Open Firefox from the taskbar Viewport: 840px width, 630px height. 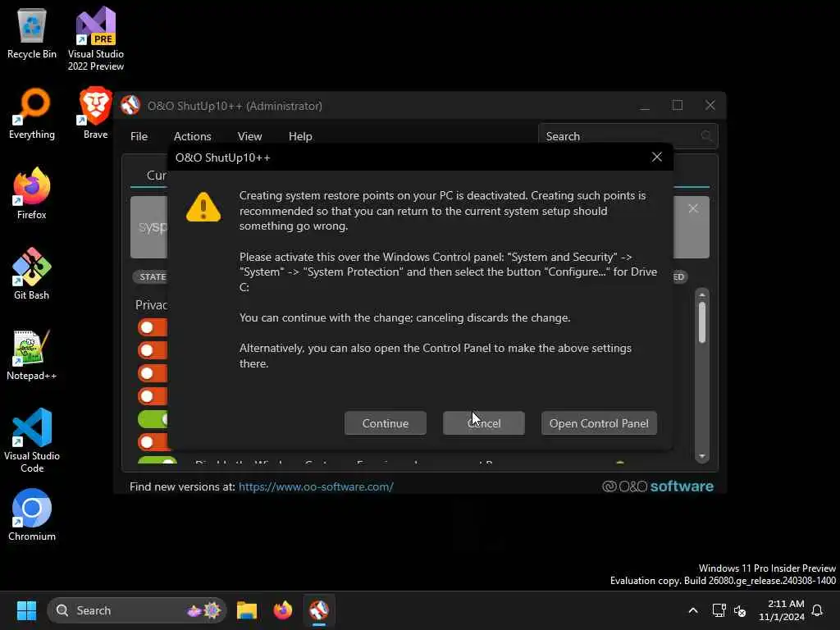(x=283, y=610)
